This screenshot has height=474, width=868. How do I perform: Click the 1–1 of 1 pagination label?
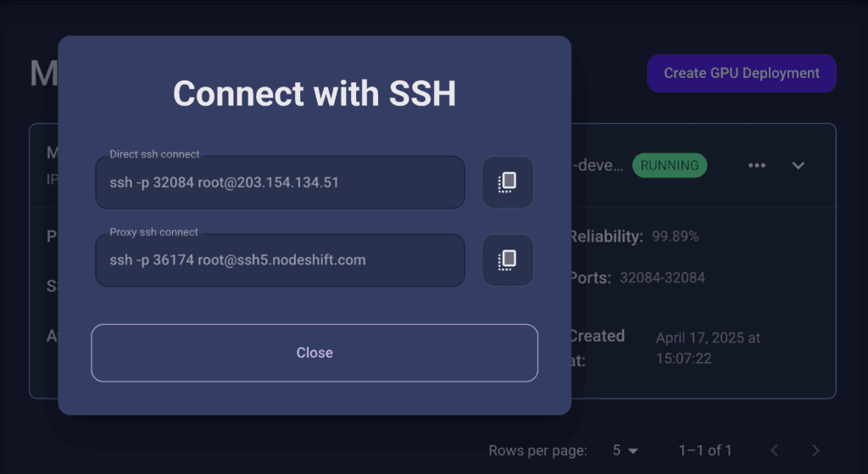click(x=705, y=450)
